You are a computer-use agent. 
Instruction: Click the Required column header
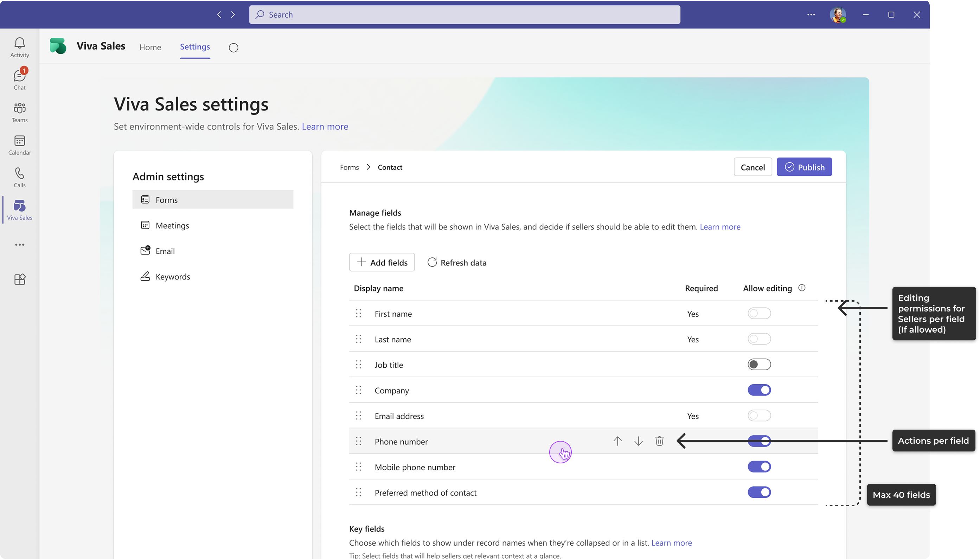pos(701,288)
